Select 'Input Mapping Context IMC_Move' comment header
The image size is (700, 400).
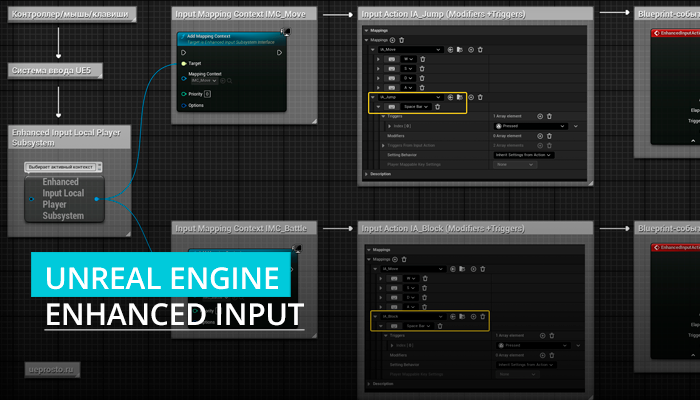click(244, 14)
